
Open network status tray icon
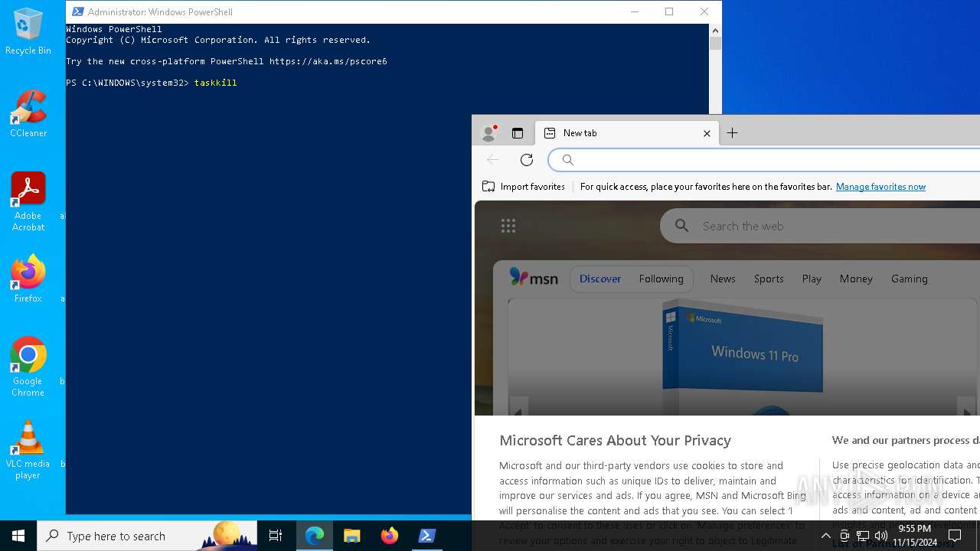coord(863,536)
